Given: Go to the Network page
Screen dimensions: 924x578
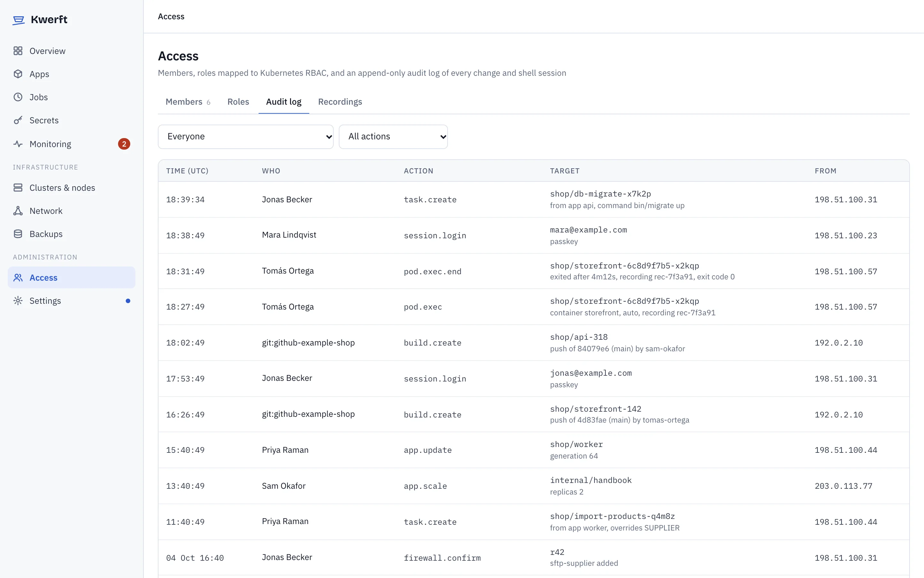Looking at the screenshot, I should tap(72, 211).
